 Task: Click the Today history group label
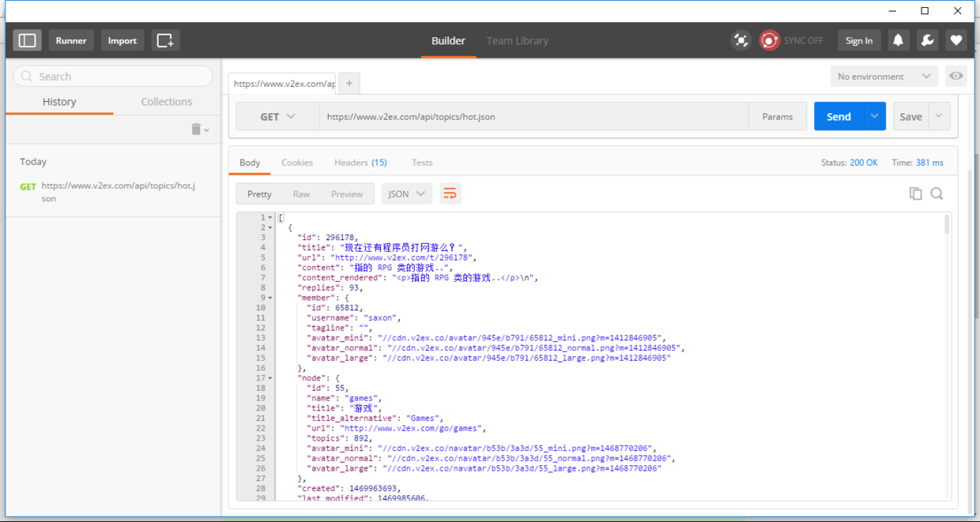[33, 161]
